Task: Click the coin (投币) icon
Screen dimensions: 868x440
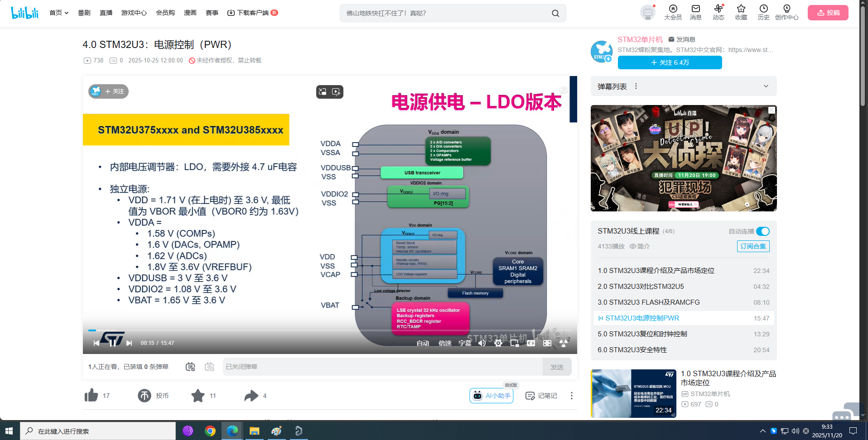Action: click(x=145, y=396)
